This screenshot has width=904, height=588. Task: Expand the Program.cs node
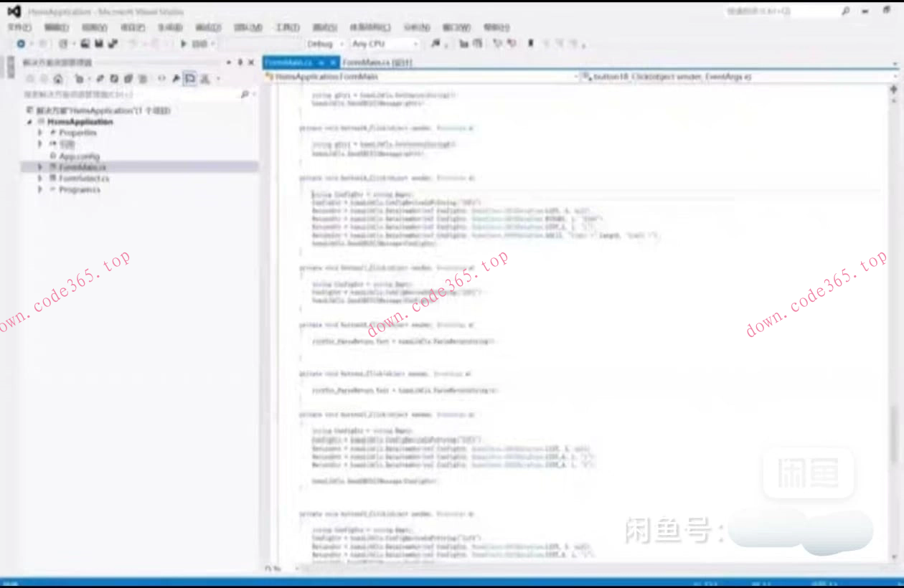tap(41, 189)
